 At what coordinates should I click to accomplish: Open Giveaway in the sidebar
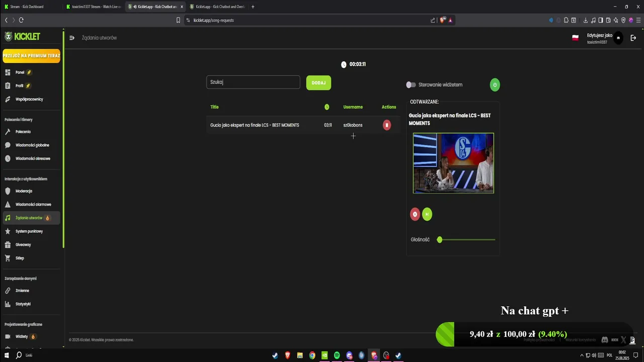[30, 245]
